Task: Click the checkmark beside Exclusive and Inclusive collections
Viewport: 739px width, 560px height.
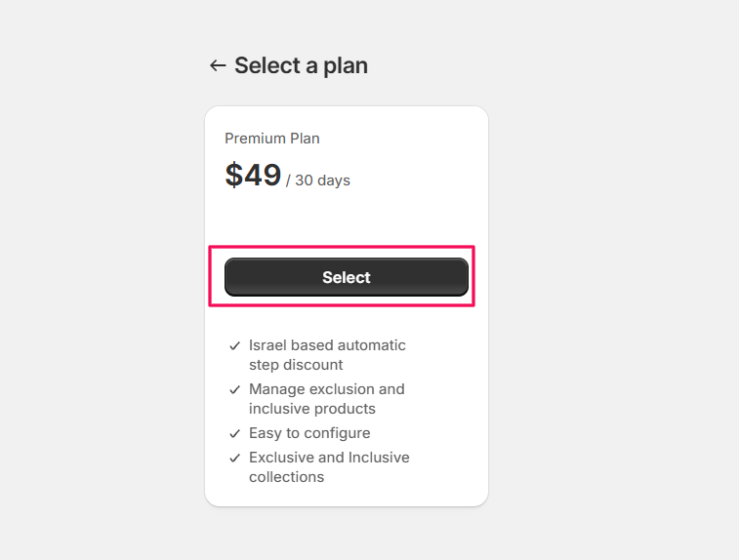Action: tap(234, 458)
